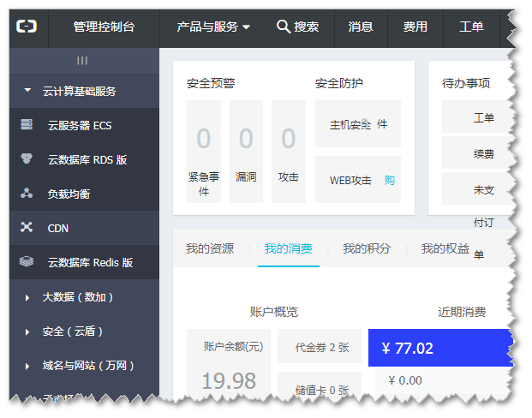Expand the 安全（云盾）section
This screenshot has width=532, height=418.
tap(27, 331)
